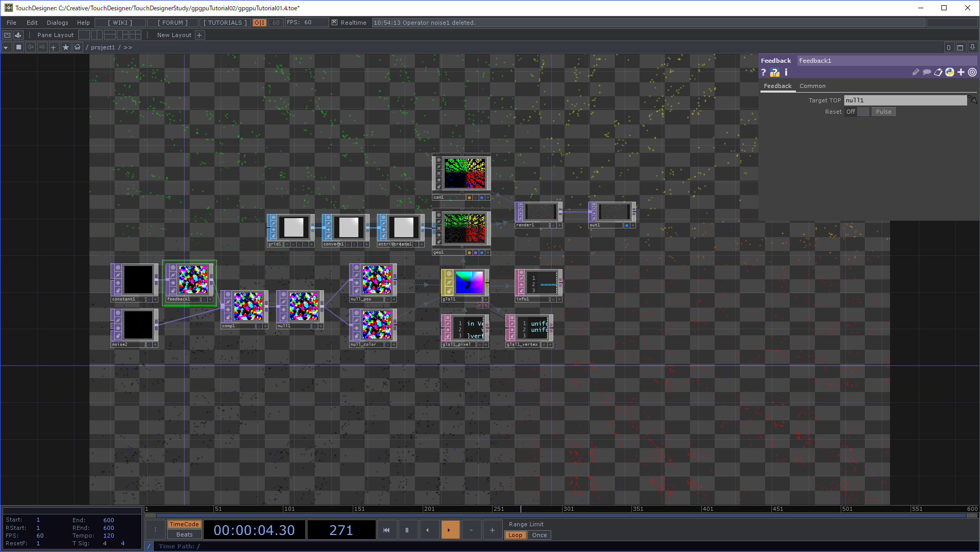
Task: Click frame 401 on the timeline ruler
Action: [707, 509]
